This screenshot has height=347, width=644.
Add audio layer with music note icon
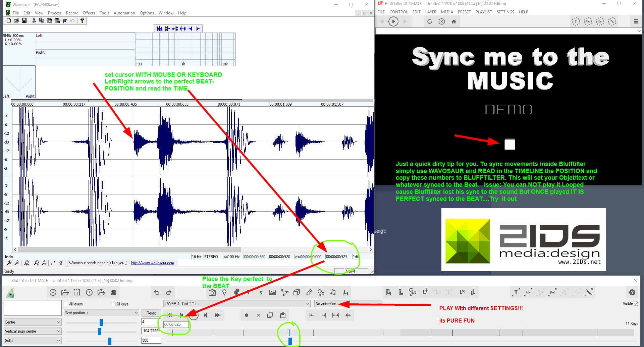[333, 292]
